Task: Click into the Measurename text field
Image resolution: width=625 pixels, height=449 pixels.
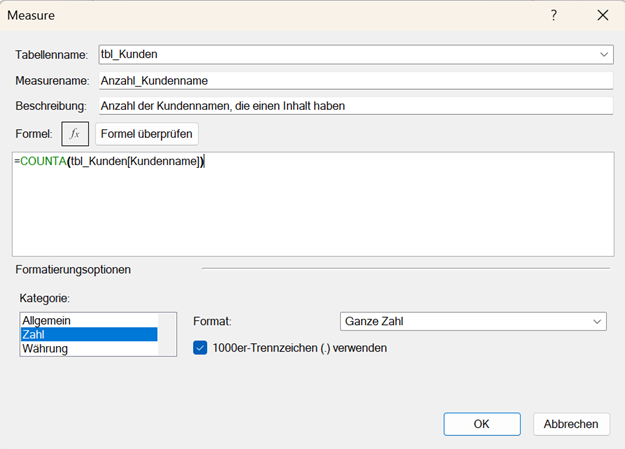Action: (354, 80)
